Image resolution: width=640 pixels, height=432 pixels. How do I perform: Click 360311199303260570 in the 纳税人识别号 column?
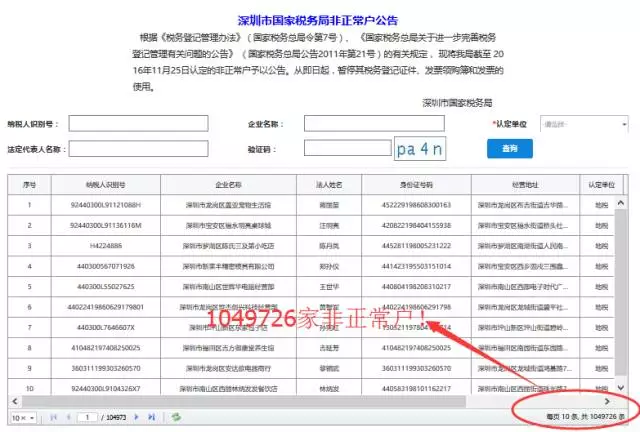[106, 368]
